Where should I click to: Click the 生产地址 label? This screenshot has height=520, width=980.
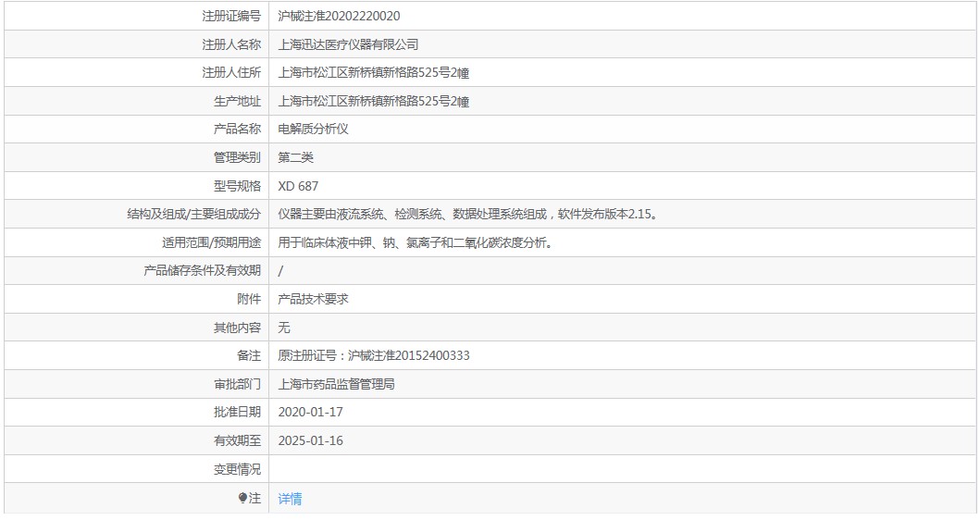click(238, 101)
